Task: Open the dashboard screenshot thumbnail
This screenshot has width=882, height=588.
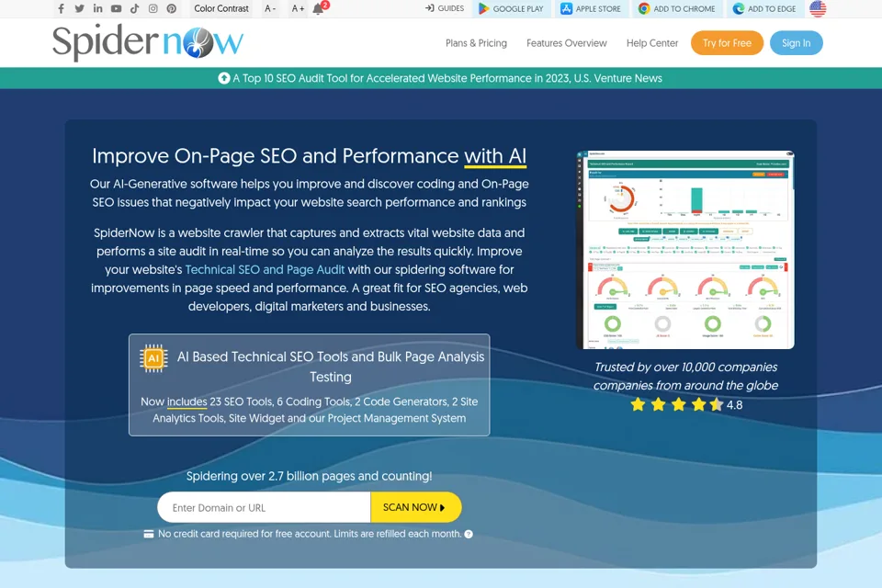Action: (x=685, y=250)
